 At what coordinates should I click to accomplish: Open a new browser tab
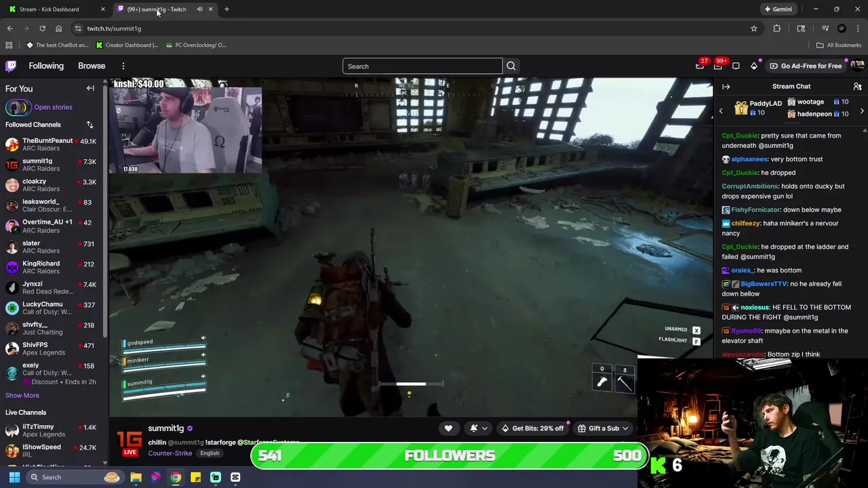point(226,9)
